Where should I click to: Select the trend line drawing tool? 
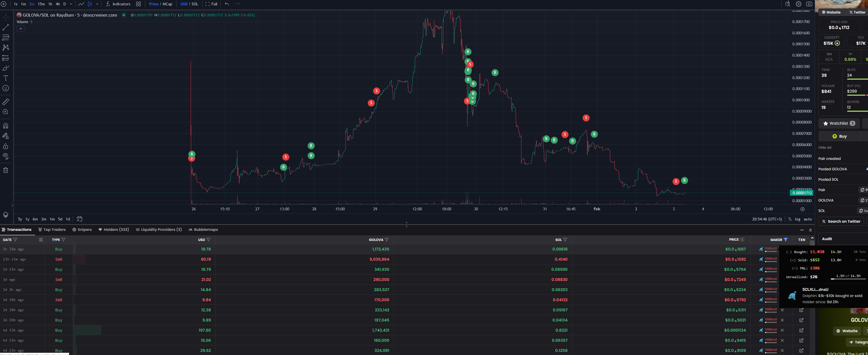pos(6,27)
